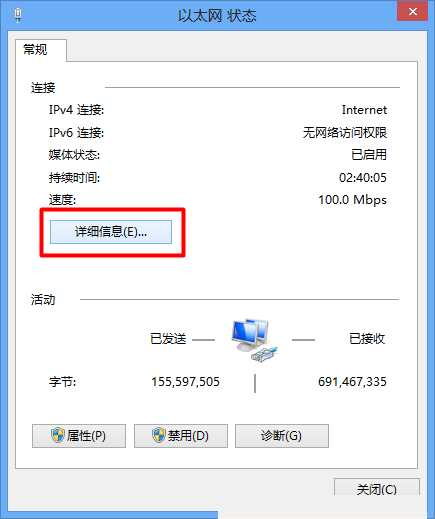Click the sent bytes 155,597,505 value
This screenshot has width=435, height=519.
click(x=186, y=382)
